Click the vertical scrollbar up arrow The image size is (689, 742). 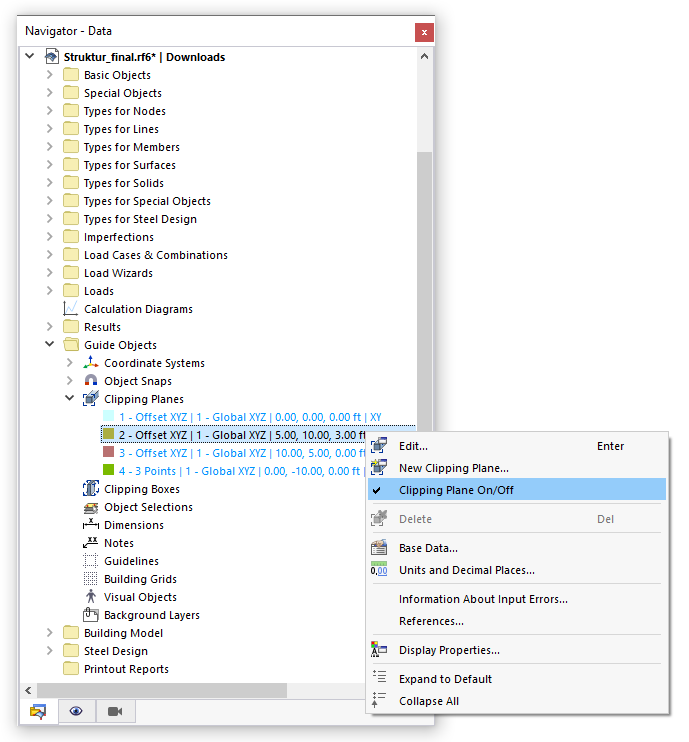pos(424,56)
